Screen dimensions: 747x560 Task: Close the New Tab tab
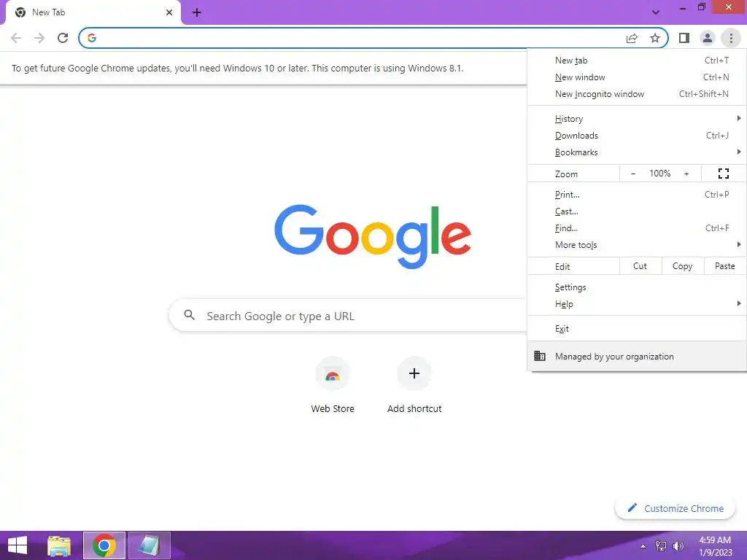(x=169, y=12)
